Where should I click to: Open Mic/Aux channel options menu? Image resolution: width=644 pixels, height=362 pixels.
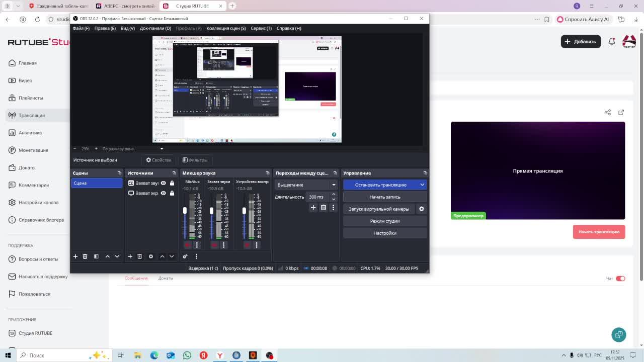point(197,245)
